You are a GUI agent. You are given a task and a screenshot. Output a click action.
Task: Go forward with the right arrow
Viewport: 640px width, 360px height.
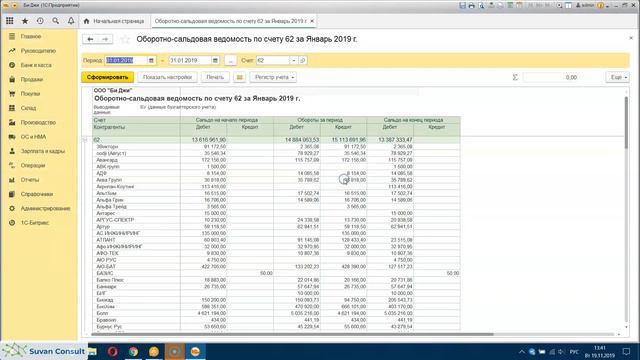pos(105,39)
